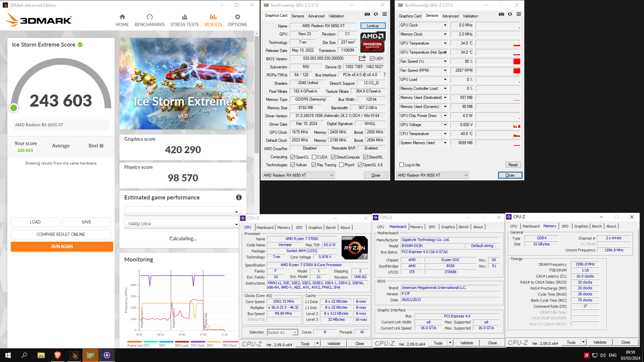Click the RUN AGAIN button
Image resolution: width=644 pixels, height=362 pixels.
tap(62, 246)
